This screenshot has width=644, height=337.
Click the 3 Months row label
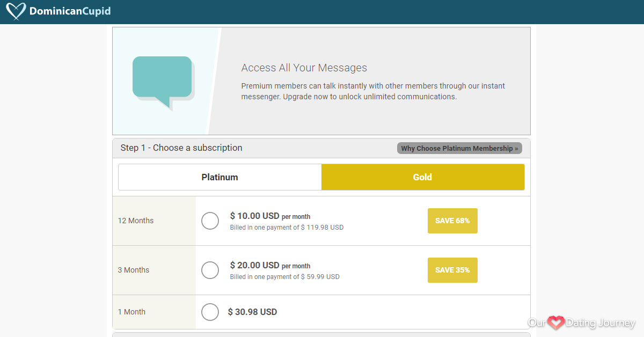[134, 270]
